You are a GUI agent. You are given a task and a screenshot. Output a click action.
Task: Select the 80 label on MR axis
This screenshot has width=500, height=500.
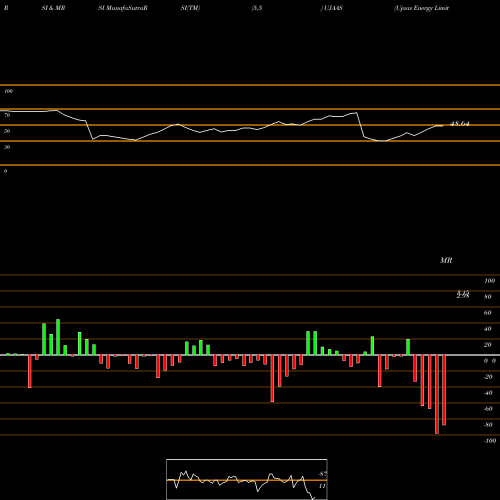(x=488, y=297)
